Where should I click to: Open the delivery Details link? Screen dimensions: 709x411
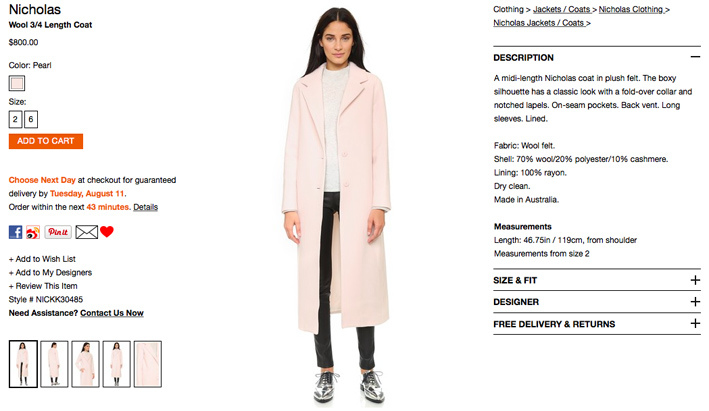[x=146, y=207]
